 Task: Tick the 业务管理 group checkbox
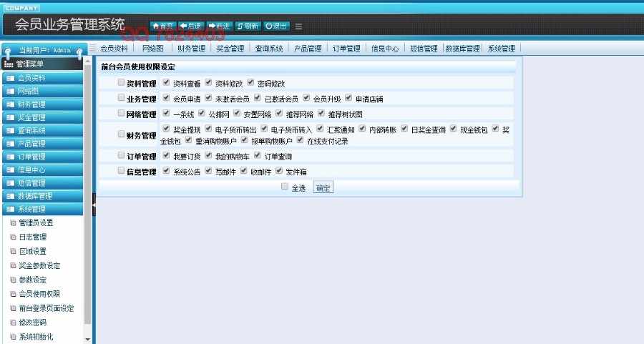(x=121, y=98)
